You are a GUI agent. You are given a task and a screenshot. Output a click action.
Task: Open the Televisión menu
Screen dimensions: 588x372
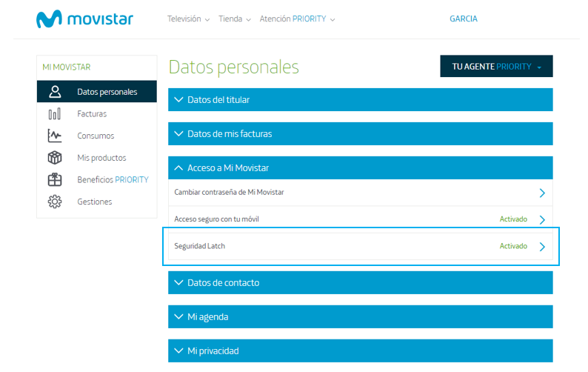click(x=188, y=19)
